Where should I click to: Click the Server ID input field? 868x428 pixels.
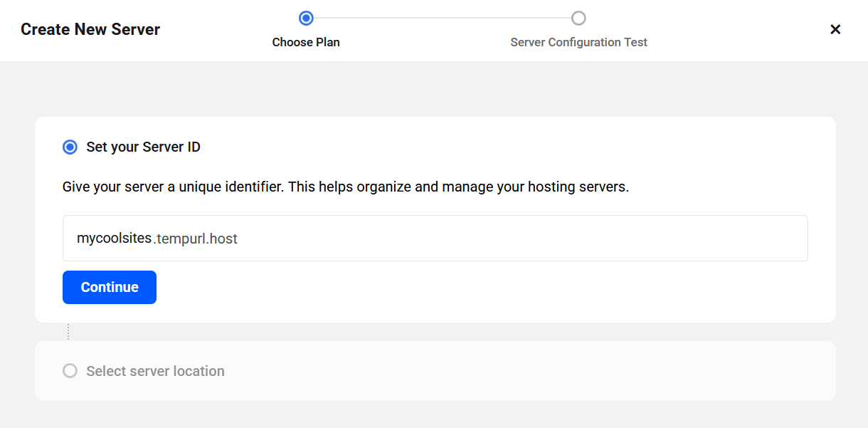click(x=435, y=239)
